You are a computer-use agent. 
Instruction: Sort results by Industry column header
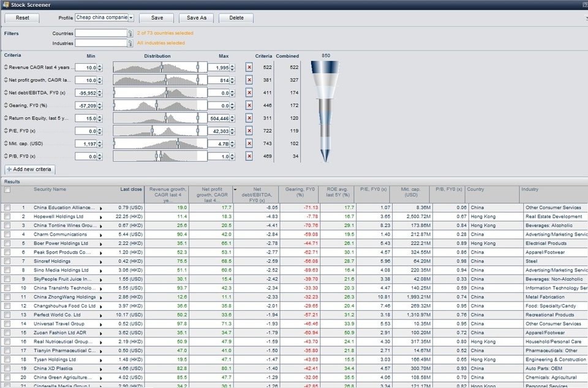pyautogui.click(x=554, y=194)
